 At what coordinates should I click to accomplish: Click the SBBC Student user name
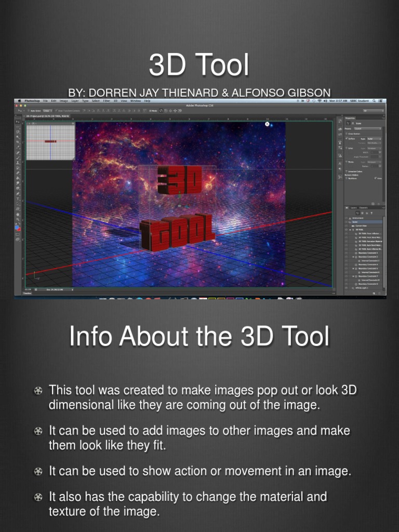360,101
